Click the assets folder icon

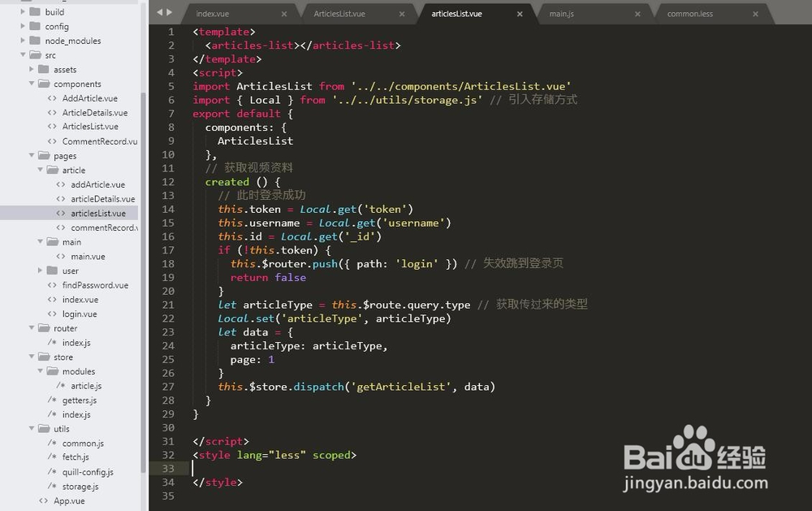[x=44, y=69]
